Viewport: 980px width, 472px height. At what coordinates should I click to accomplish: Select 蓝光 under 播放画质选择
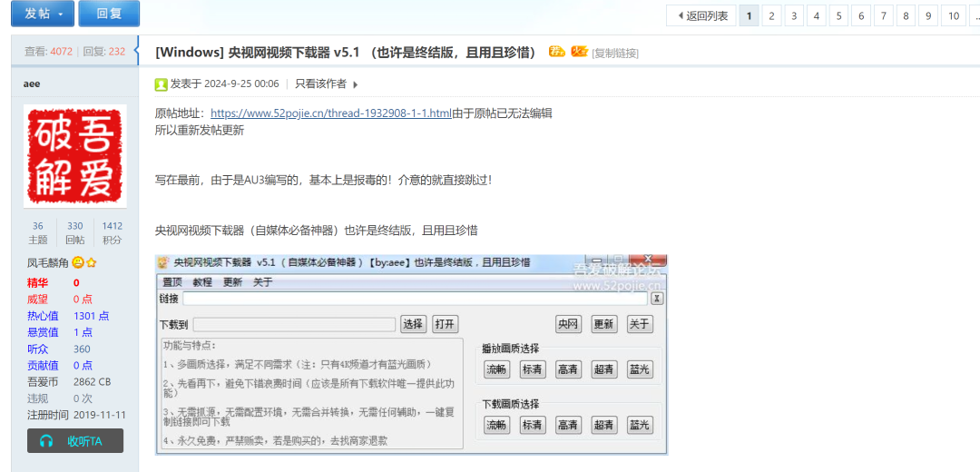click(640, 369)
